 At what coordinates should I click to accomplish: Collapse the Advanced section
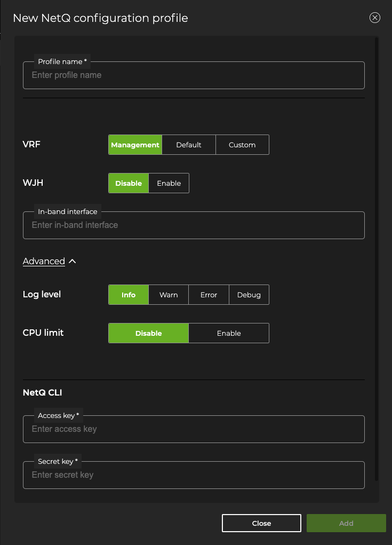point(73,261)
